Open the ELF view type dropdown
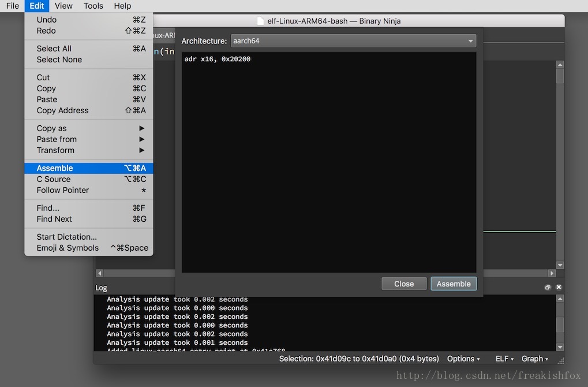Image resolution: width=588 pixels, height=387 pixels. click(504, 359)
